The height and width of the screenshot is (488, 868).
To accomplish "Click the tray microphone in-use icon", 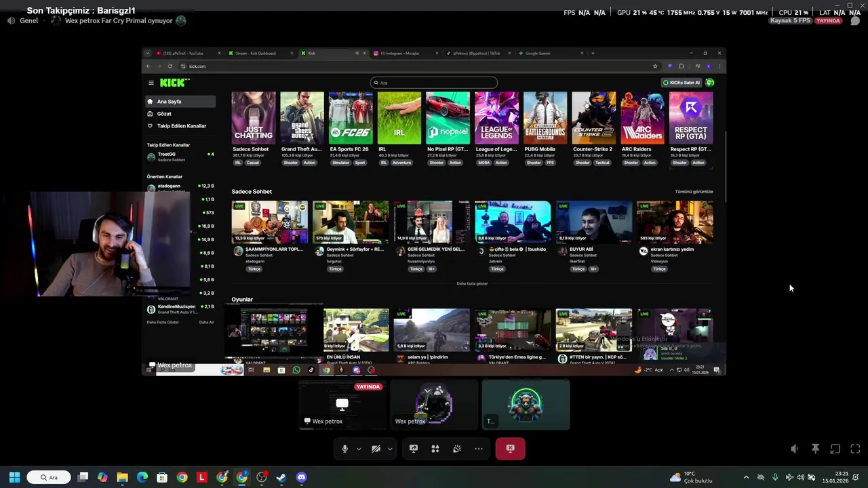I will click(775, 477).
